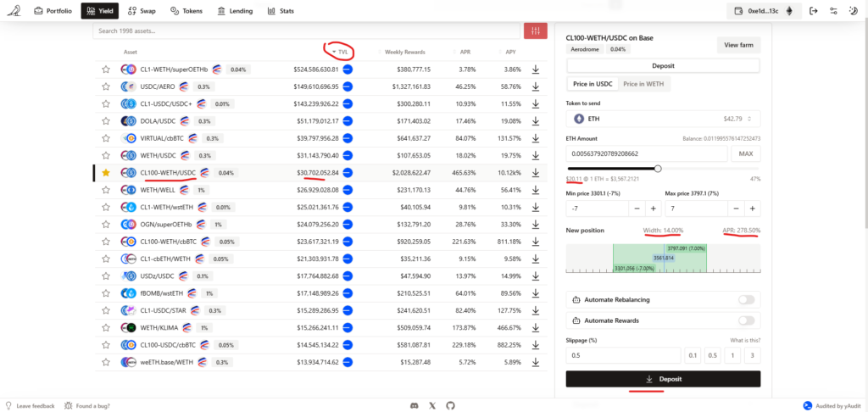The height and width of the screenshot is (412, 868).
Task: Select Price in WETH option
Action: click(643, 84)
